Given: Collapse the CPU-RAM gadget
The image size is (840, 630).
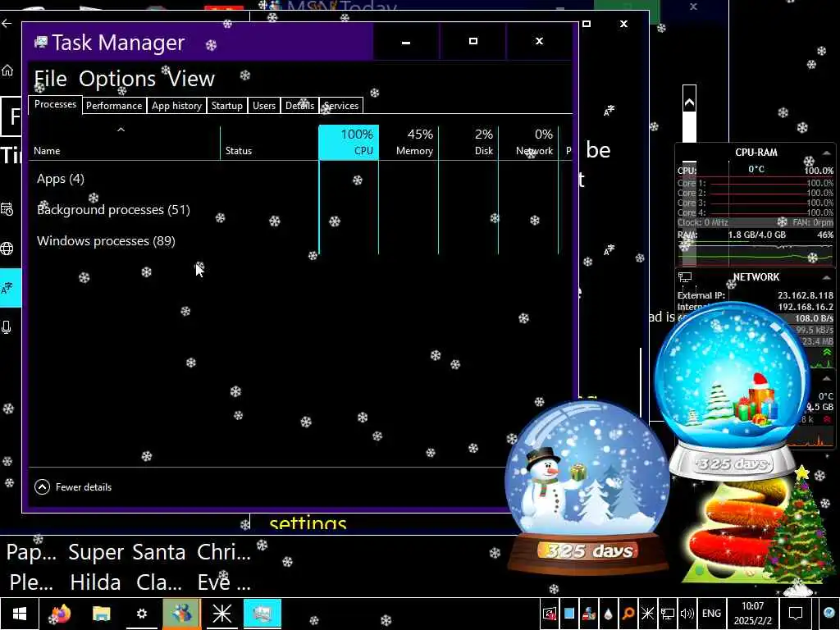Looking at the screenshot, I should click(827, 153).
